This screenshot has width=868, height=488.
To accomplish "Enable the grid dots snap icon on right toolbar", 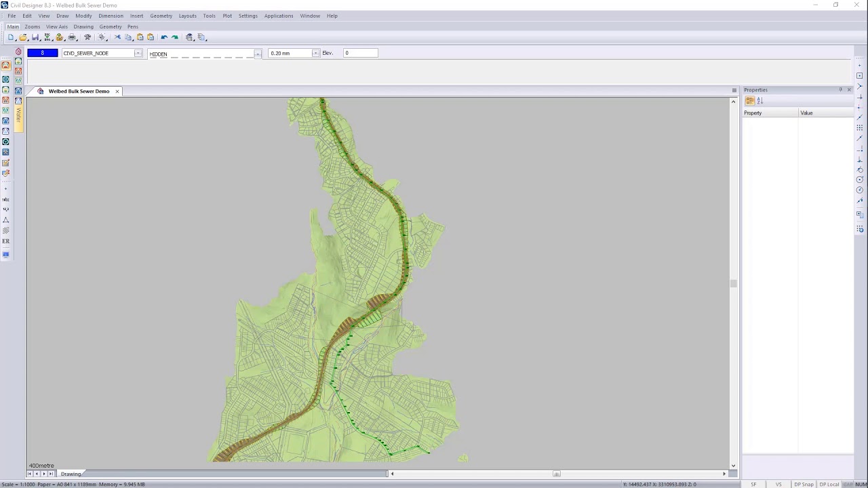I will [x=860, y=127].
